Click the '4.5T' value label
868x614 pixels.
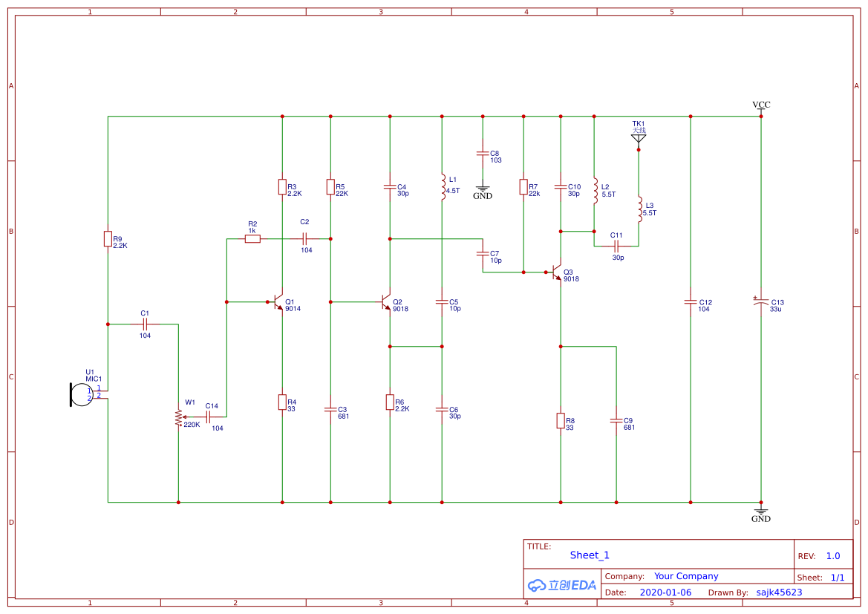454,191
